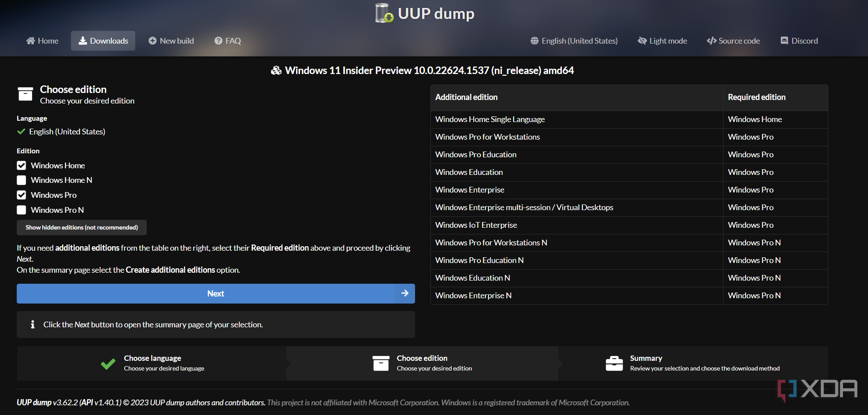
Task: Click the English (United States) language value
Action: click(x=67, y=132)
